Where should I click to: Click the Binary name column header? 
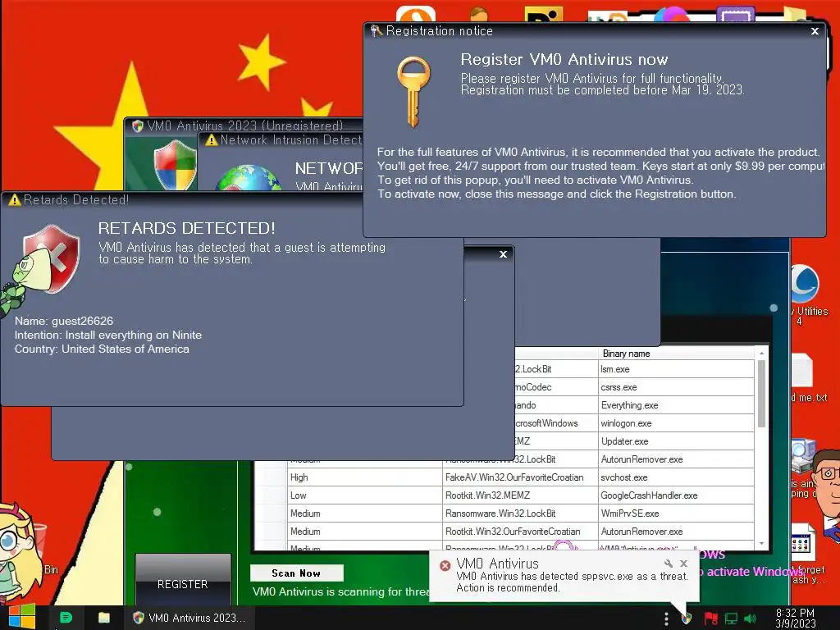[x=676, y=354]
